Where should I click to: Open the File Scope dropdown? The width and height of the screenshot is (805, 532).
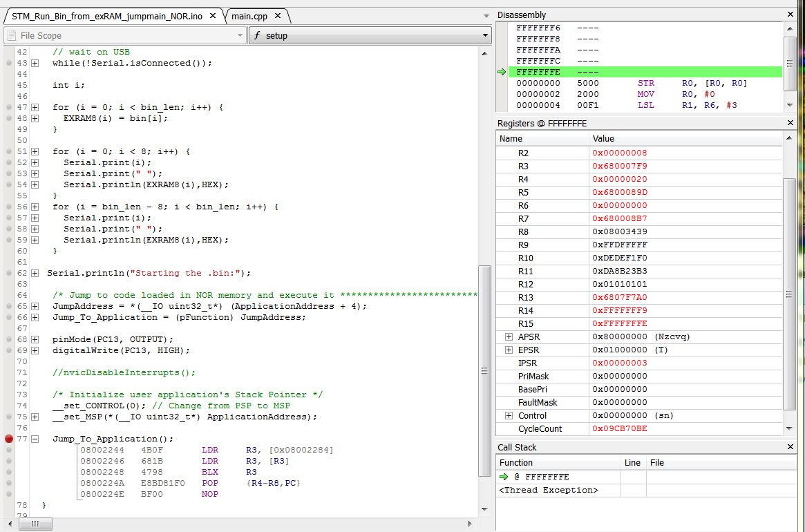240,35
